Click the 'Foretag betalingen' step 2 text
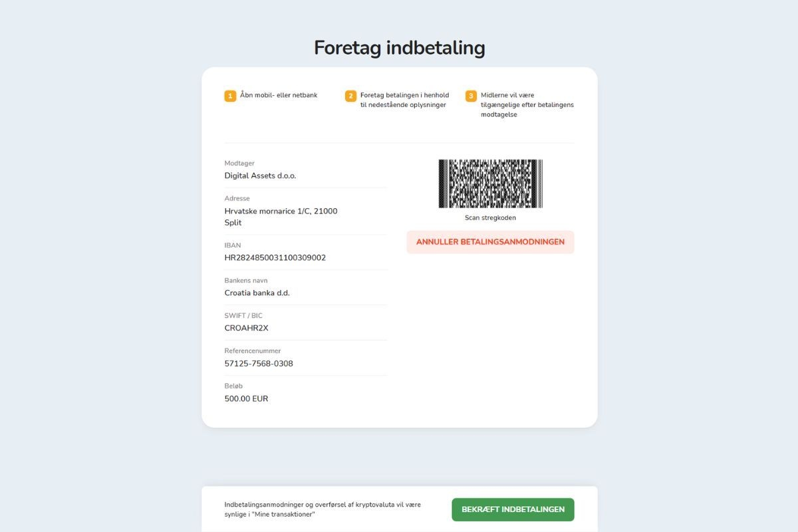The height and width of the screenshot is (532, 798). pyautogui.click(x=404, y=100)
